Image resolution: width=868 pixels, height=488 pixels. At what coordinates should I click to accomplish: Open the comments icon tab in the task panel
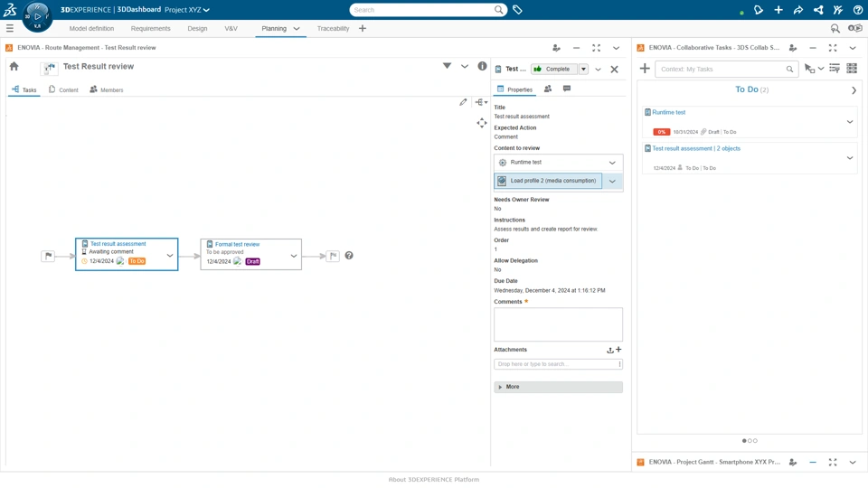[567, 89]
